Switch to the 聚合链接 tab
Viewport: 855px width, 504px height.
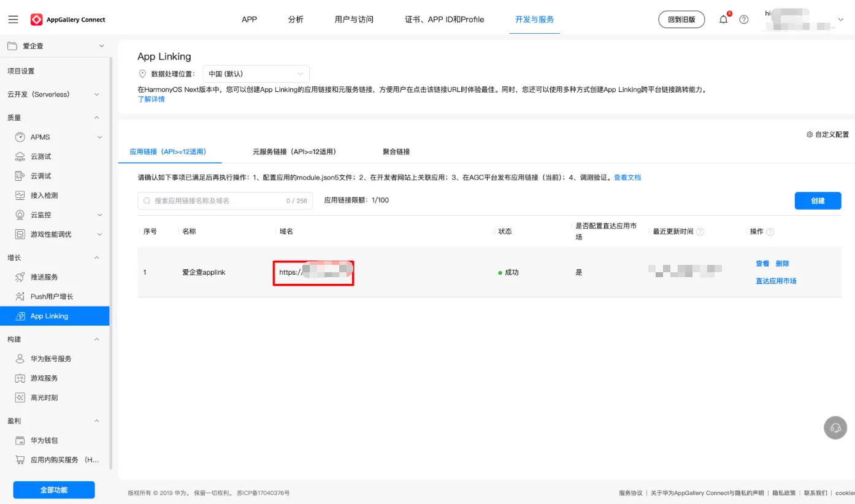[x=396, y=151]
